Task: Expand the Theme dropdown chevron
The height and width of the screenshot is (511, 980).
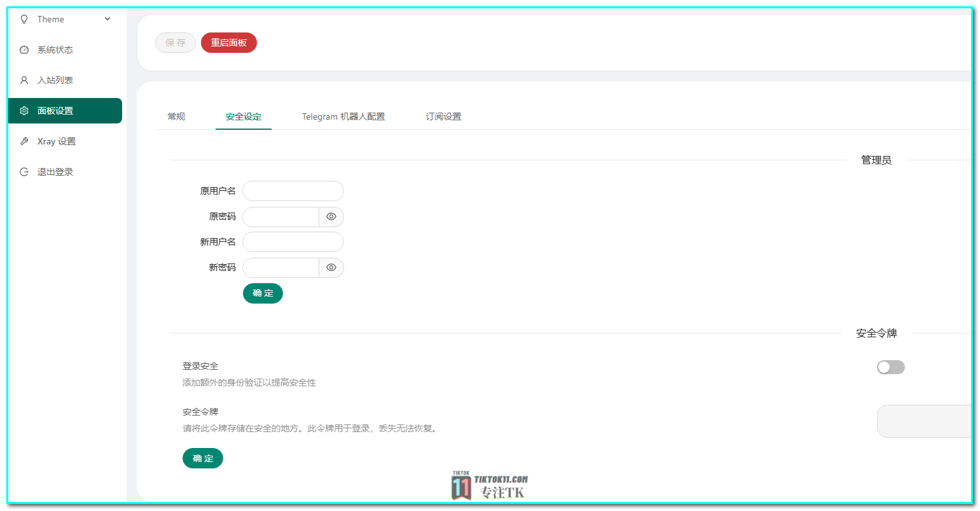Action: [x=107, y=19]
